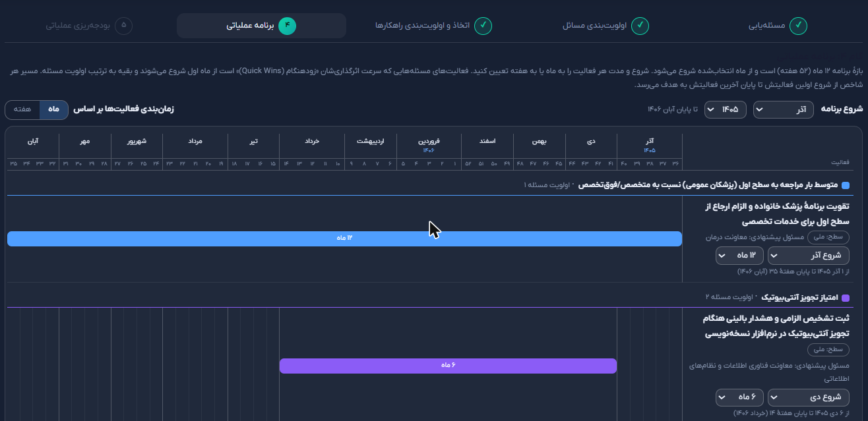
Task: Click step number 4 circle icon
Action: (288, 26)
